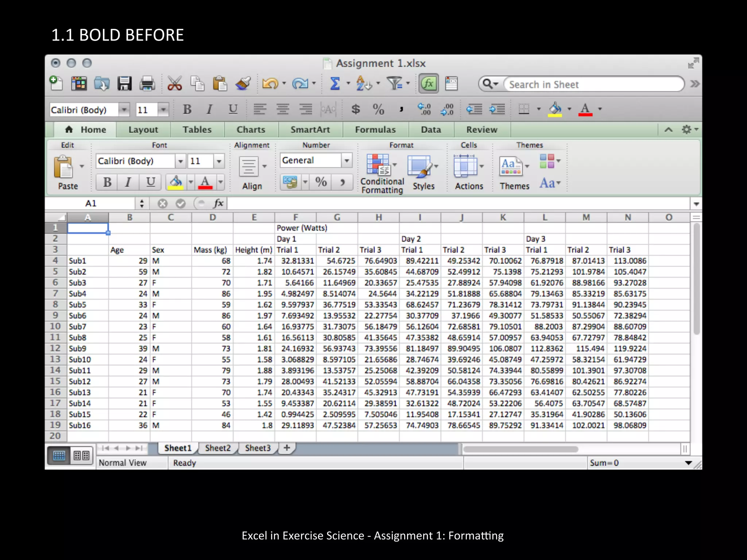Toggle Italic in the ribbon Font group
This screenshot has height=560, width=747.
click(128, 182)
